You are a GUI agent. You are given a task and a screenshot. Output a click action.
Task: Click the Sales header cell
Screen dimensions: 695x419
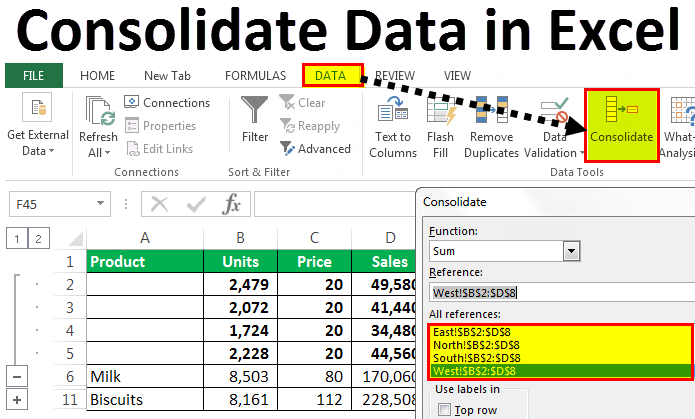[x=384, y=262]
